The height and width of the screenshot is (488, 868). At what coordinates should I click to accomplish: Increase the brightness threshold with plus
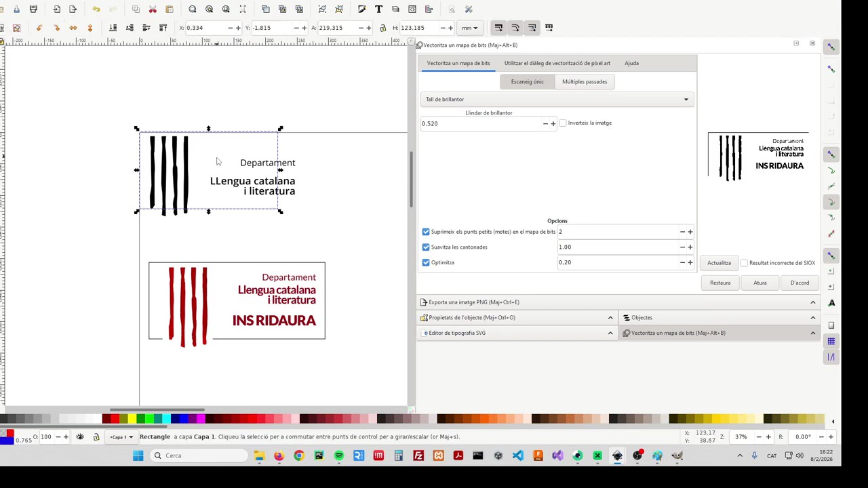coord(553,123)
